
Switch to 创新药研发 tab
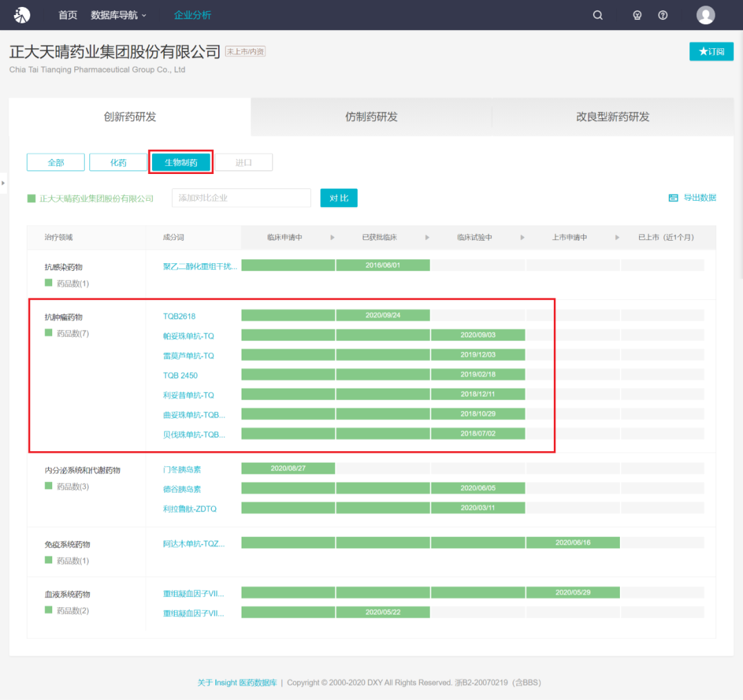(x=130, y=117)
